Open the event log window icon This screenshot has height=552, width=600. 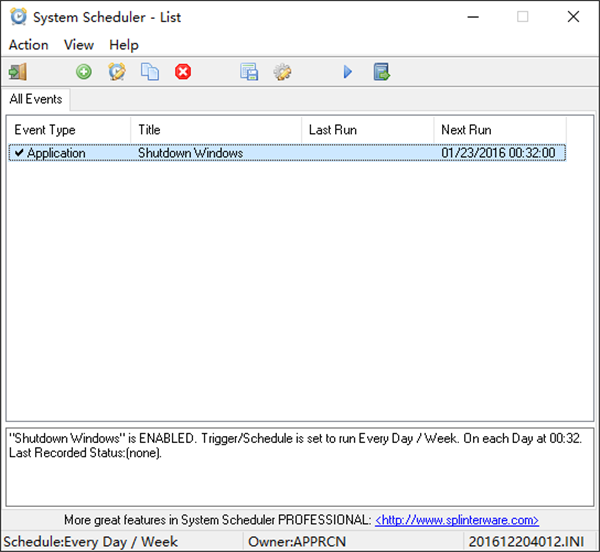pos(249,72)
